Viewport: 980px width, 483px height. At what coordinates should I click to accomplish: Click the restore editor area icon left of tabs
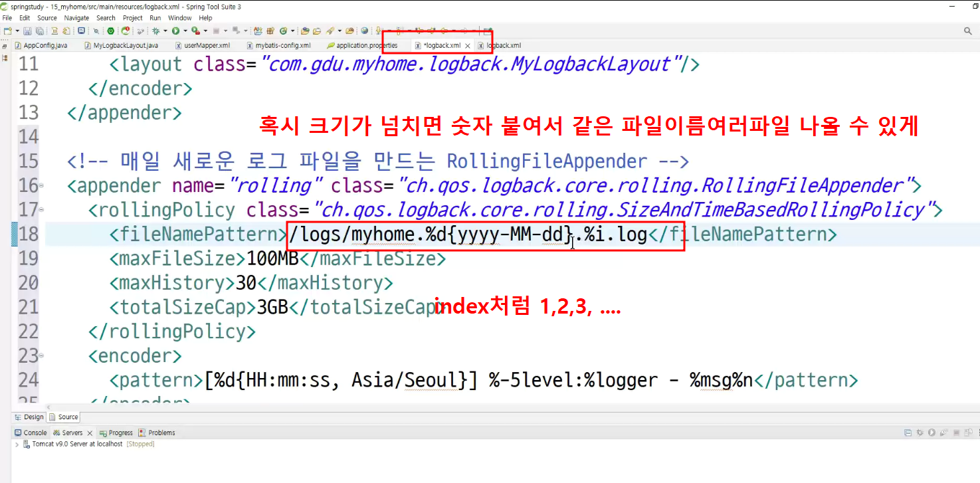(x=5, y=46)
